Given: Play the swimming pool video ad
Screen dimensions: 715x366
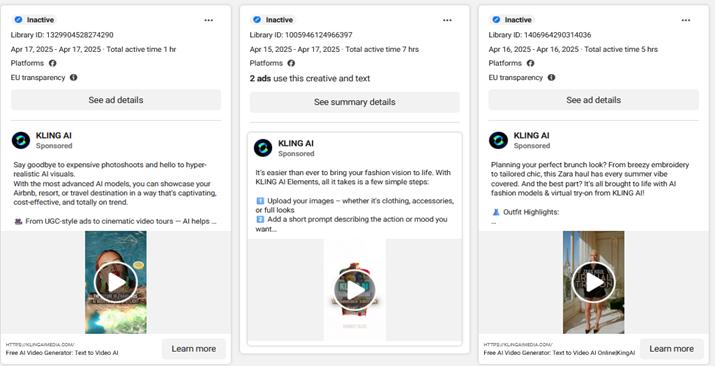Looking at the screenshot, I should 116,283.
